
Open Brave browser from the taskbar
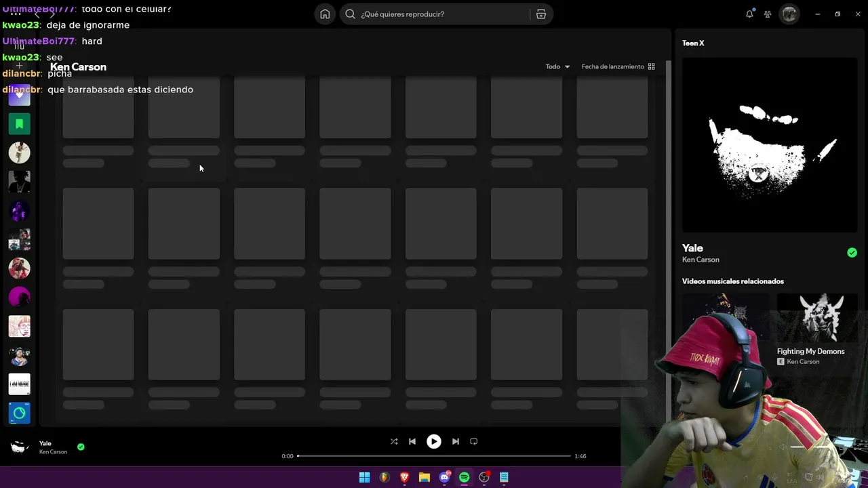[405, 477]
